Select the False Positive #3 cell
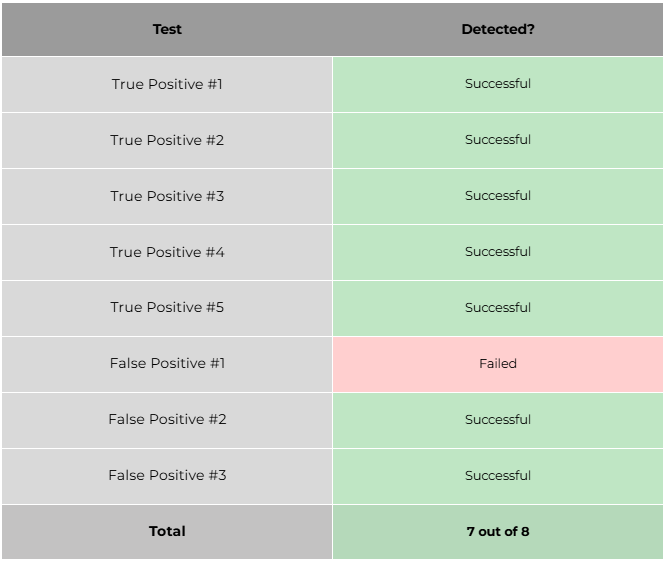The height and width of the screenshot is (562, 665). click(x=167, y=476)
